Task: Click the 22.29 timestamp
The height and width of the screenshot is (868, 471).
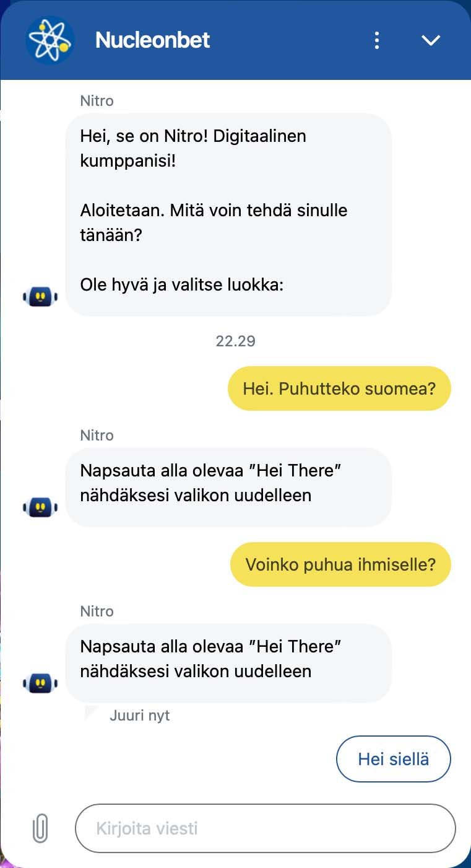Action: pyautogui.click(x=235, y=341)
